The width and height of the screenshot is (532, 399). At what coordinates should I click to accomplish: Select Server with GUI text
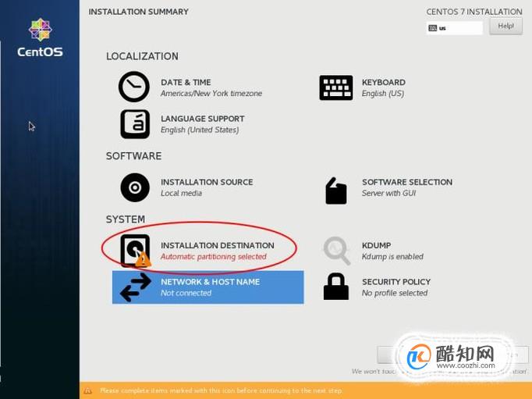point(388,193)
